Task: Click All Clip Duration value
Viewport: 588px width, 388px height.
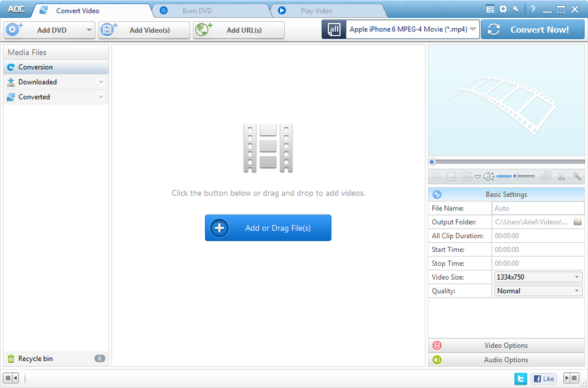Action: point(538,236)
